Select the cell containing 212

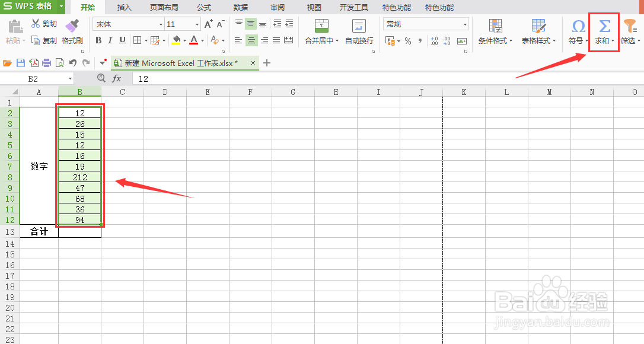(x=79, y=177)
